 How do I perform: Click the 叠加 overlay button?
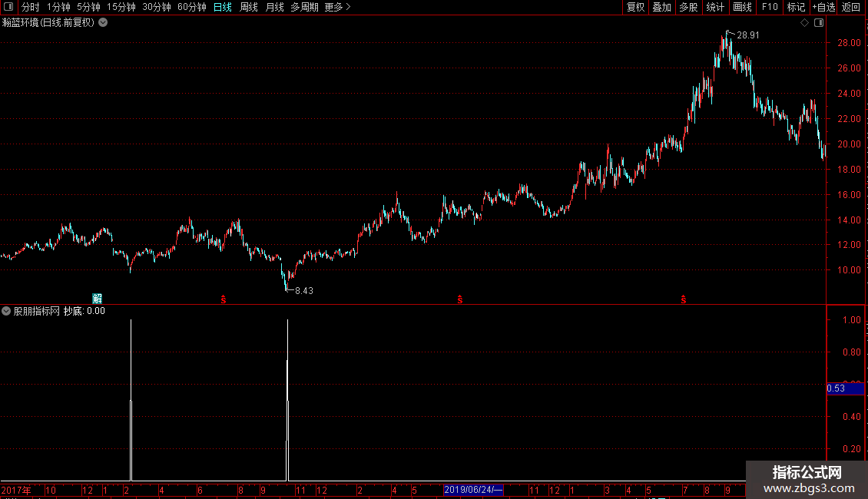click(x=661, y=7)
